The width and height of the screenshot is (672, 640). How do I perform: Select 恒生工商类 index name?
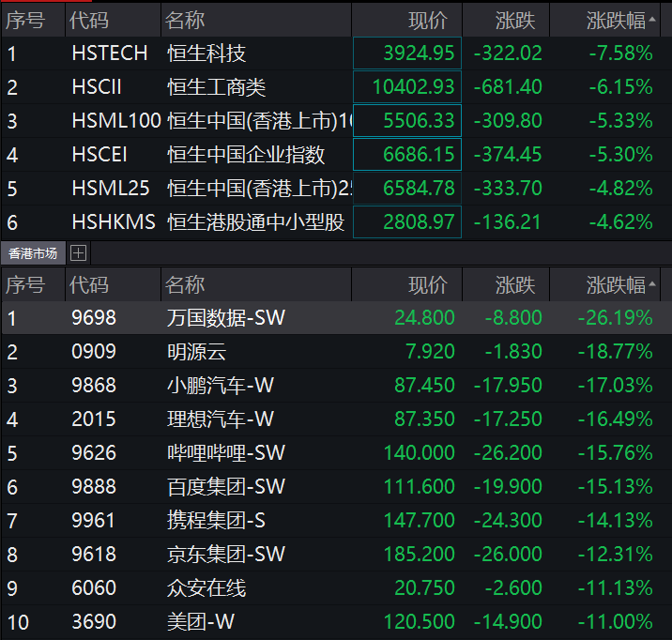217,87
